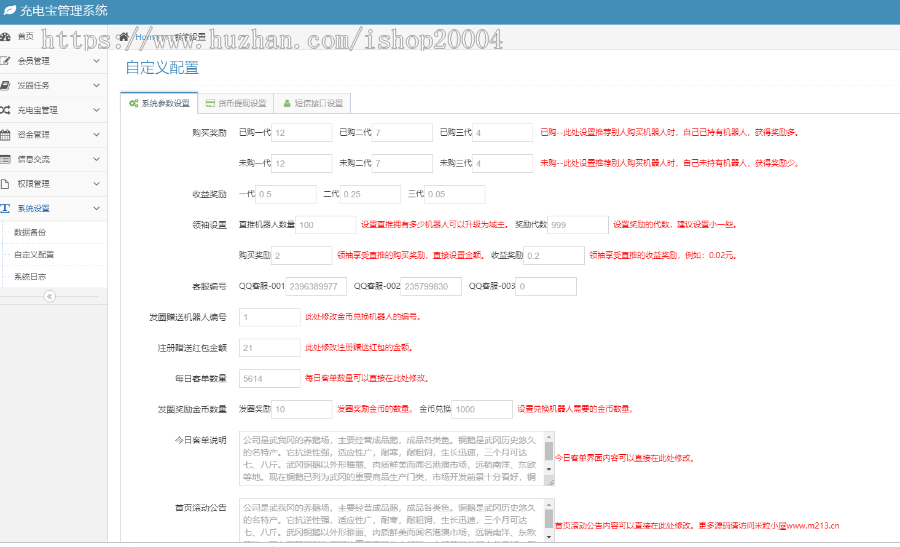Click the 未购二代 input field
This screenshot has height=547, width=900.
click(402, 164)
